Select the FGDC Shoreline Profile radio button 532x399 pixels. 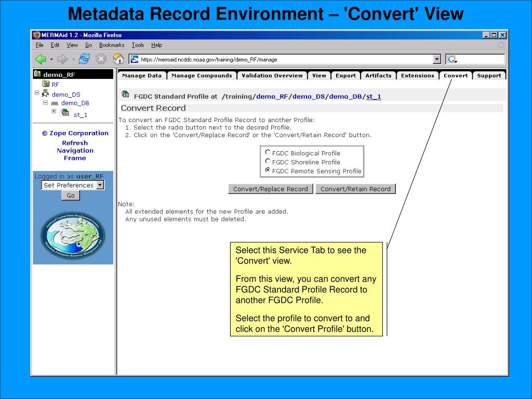click(x=268, y=161)
